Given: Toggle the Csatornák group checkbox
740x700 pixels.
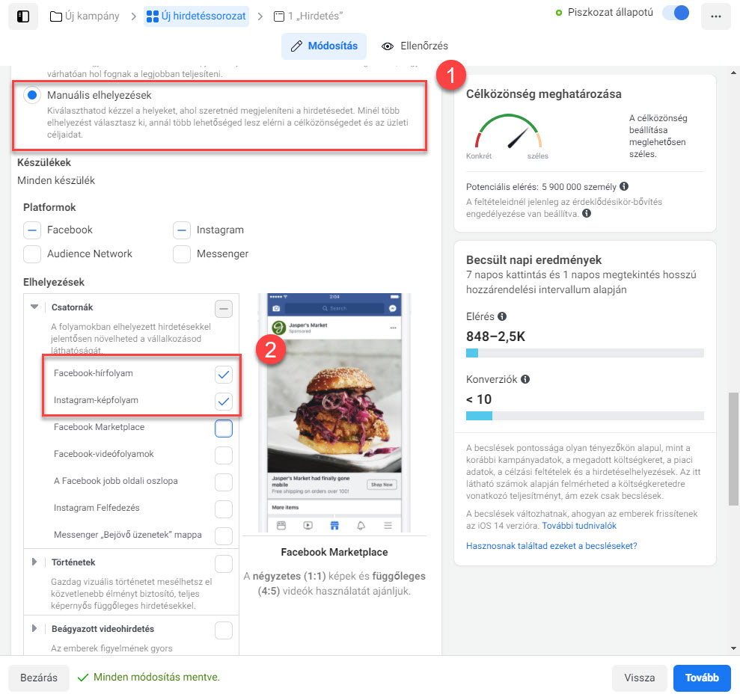Looking at the screenshot, I should tap(224, 309).
